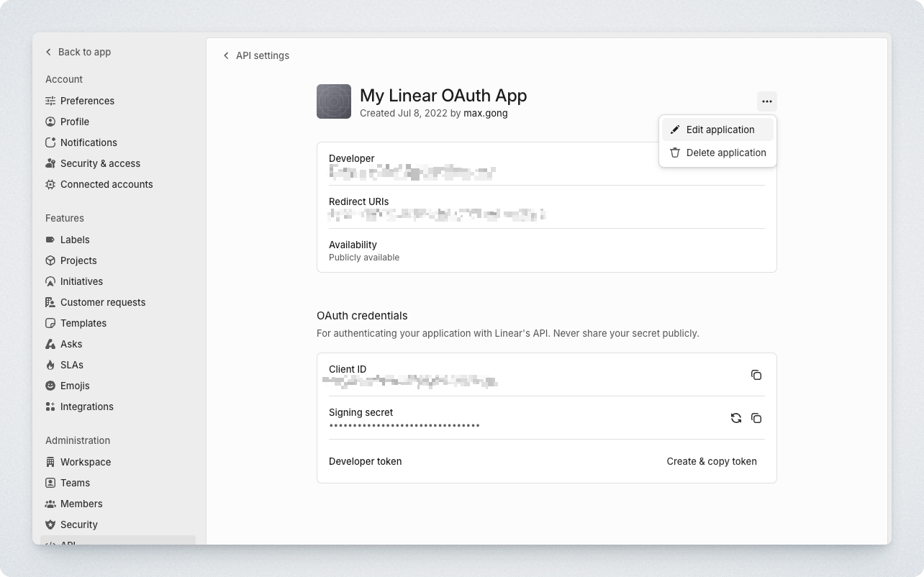Click Create & copy token
The height and width of the screenshot is (577, 924).
tap(712, 461)
